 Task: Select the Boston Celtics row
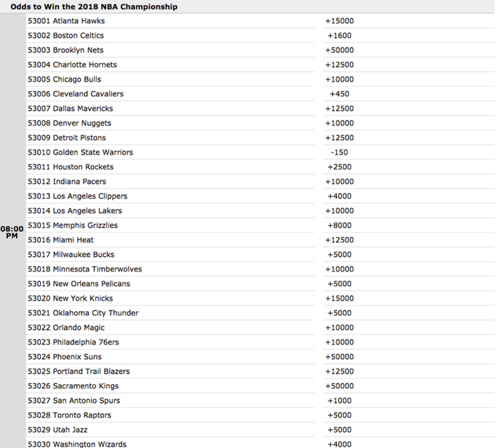click(x=66, y=36)
